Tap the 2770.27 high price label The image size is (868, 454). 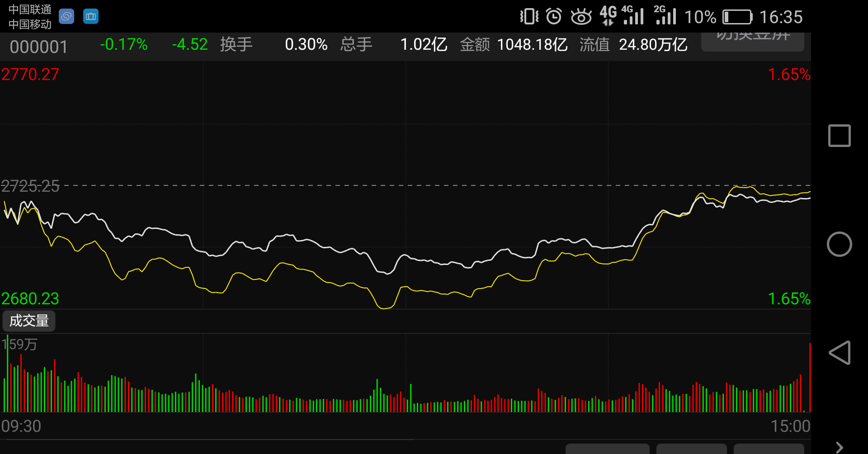coord(30,75)
